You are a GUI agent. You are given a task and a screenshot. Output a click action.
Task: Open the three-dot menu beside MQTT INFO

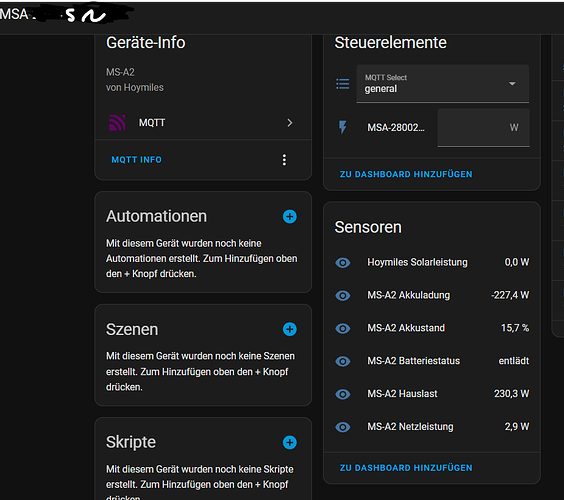click(284, 160)
